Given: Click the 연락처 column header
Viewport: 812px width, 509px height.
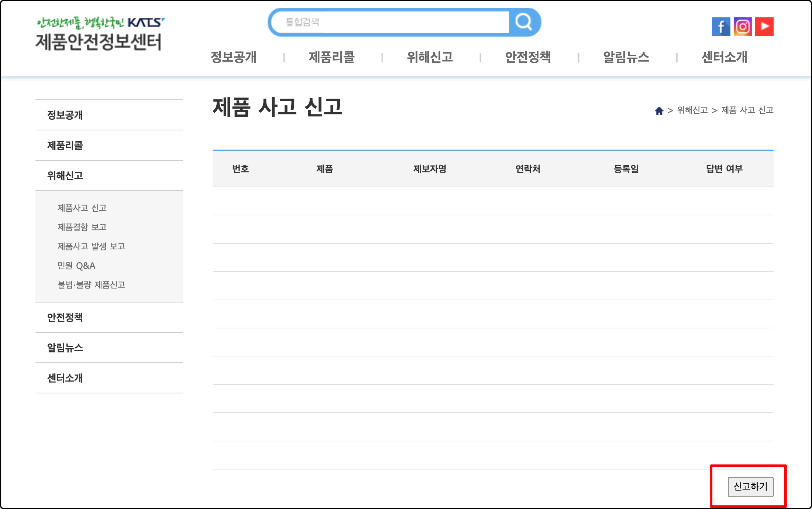Looking at the screenshot, I should (528, 169).
